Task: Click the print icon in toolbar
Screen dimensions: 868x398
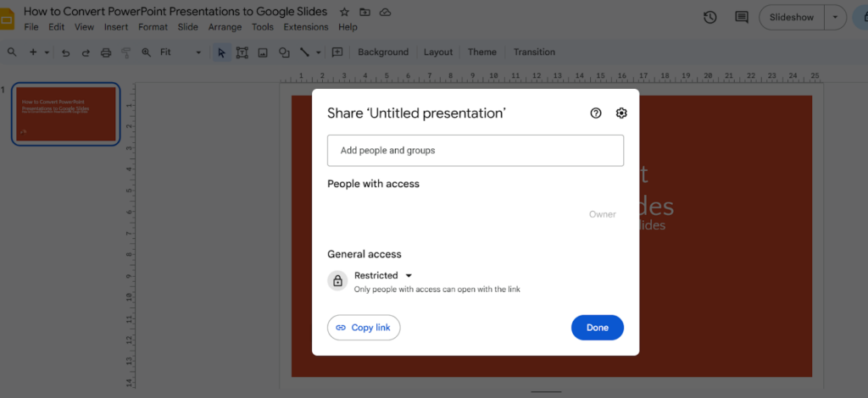Action: coord(106,53)
